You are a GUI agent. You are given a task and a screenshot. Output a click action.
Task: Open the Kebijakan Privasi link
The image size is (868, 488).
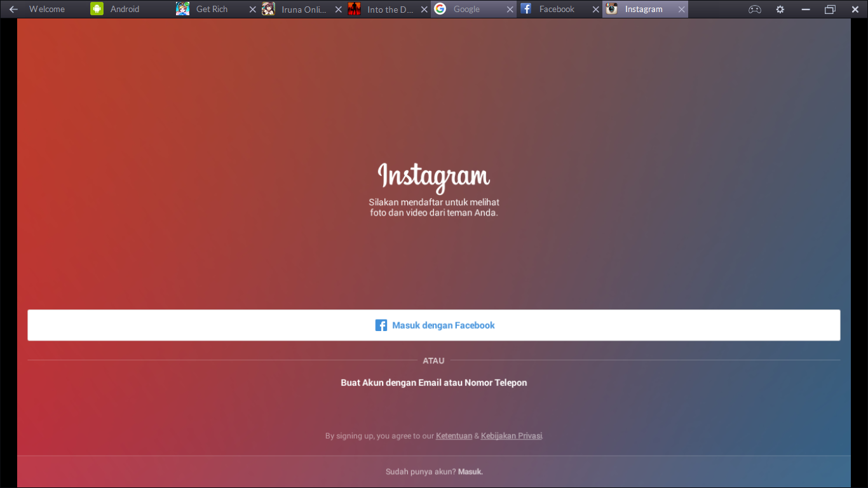(x=512, y=436)
